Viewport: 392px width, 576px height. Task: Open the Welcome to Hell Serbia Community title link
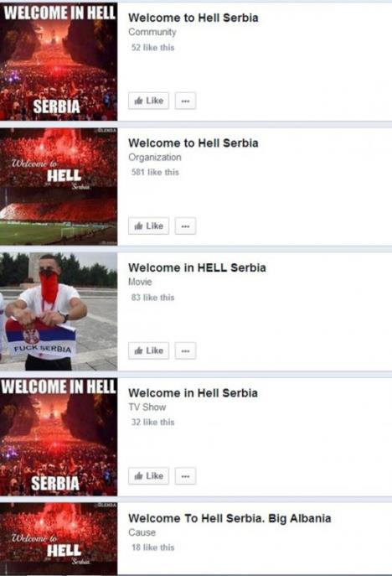(193, 18)
